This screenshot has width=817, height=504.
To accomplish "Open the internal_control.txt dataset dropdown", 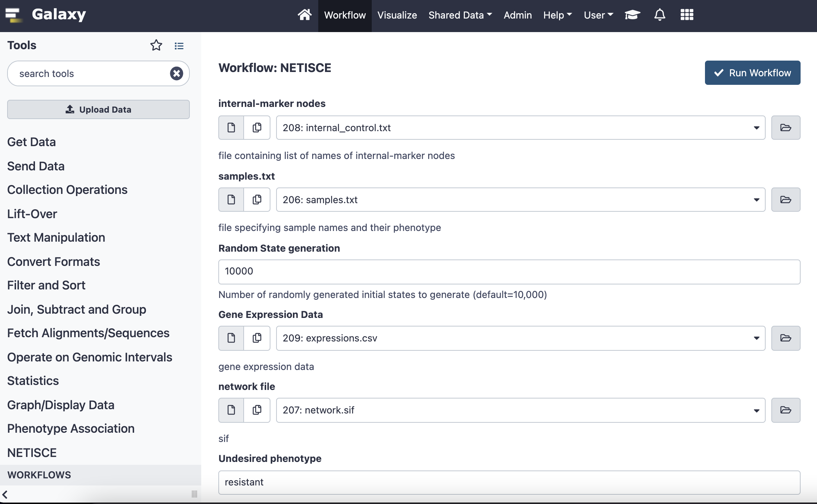I will [521, 128].
